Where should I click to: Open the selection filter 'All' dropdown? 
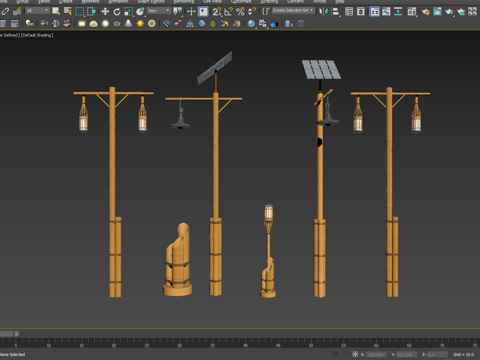[x=37, y=11]
